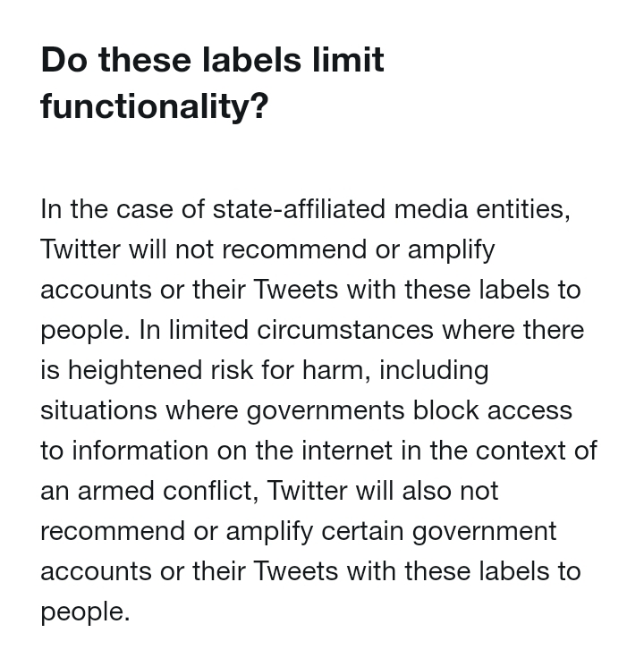The image size is (644, 658).
Task: Select the phrase "media entities"
Action: tap(480, 209)
